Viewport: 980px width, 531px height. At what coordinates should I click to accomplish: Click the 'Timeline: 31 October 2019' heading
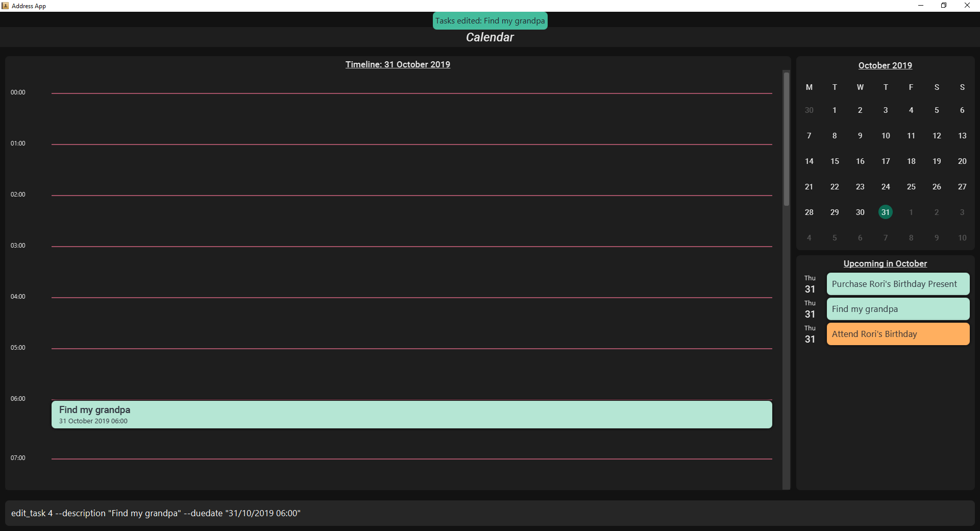398,64
